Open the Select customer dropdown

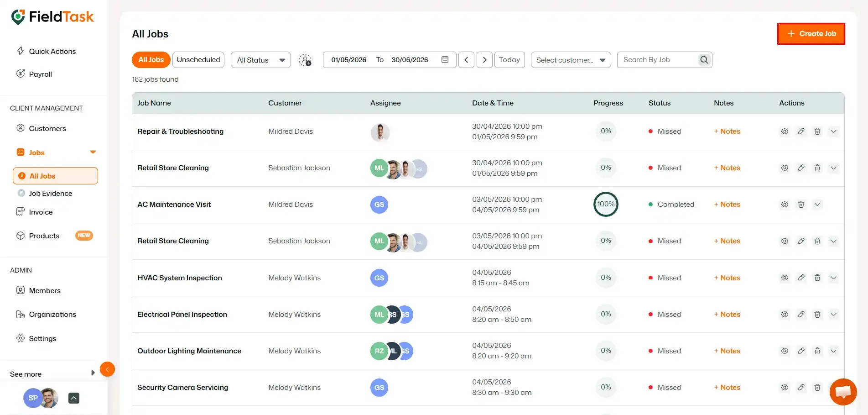click(x=571, y=60)
